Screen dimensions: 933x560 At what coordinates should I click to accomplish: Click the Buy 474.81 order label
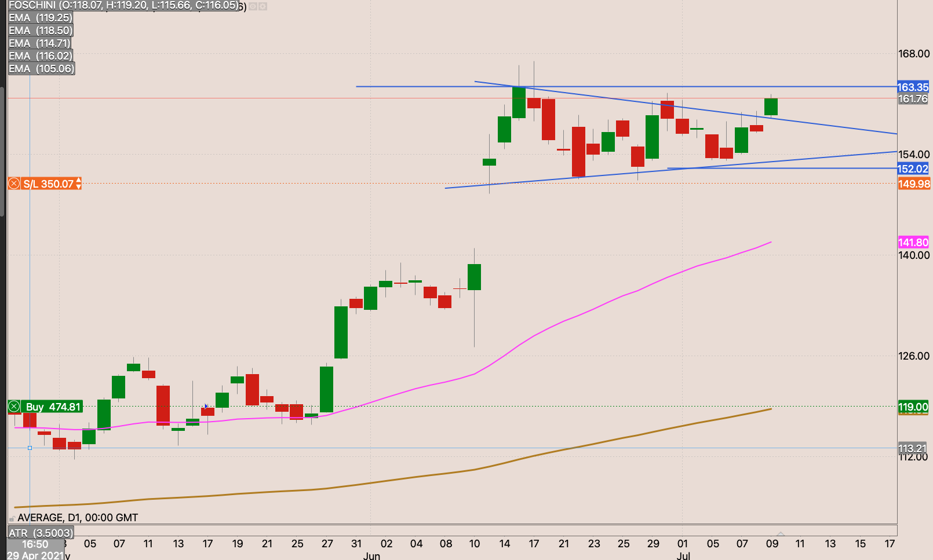pos(52,407)
